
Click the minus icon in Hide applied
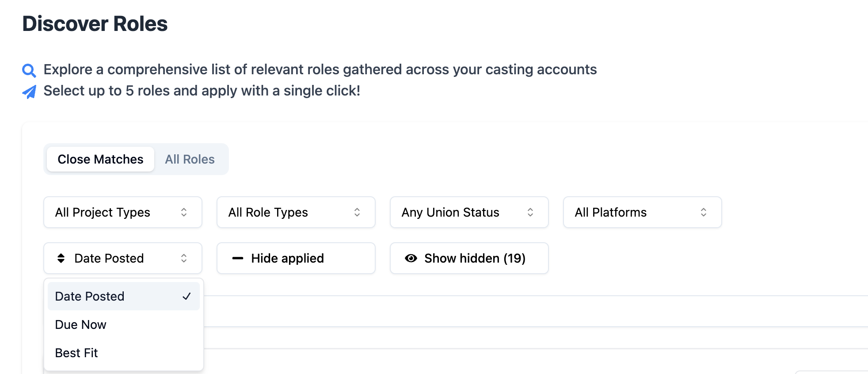(x=238, y=258)
